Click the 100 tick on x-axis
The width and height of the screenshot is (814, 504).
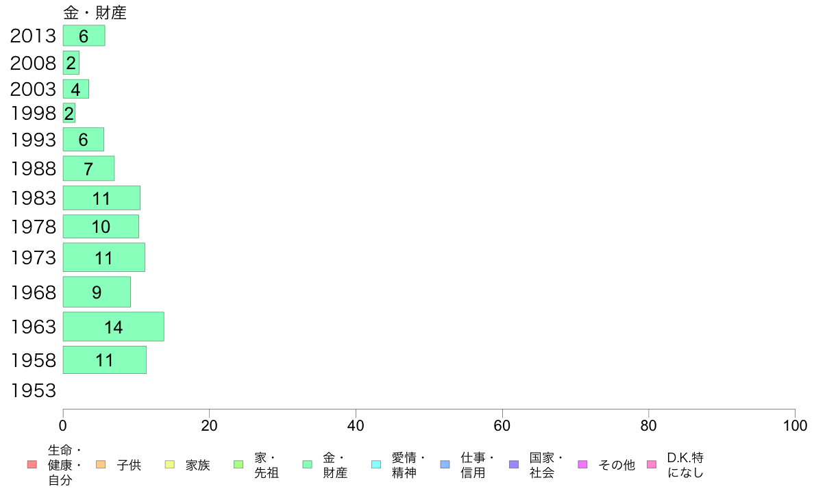coord(795,426)
